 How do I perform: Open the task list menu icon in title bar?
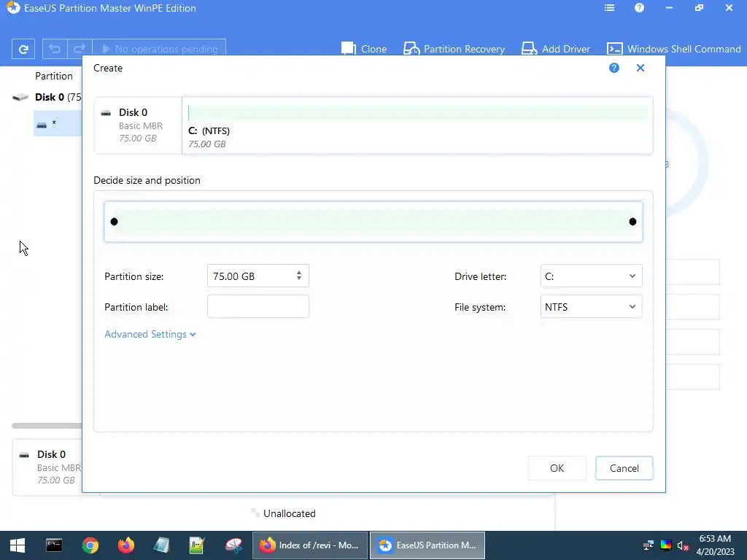[x=609, y=8]
